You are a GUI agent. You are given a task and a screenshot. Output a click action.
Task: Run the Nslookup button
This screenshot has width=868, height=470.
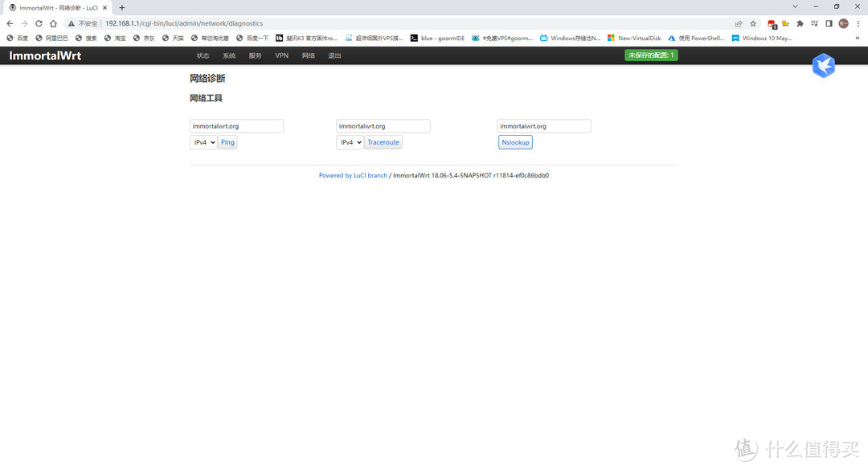515,142
